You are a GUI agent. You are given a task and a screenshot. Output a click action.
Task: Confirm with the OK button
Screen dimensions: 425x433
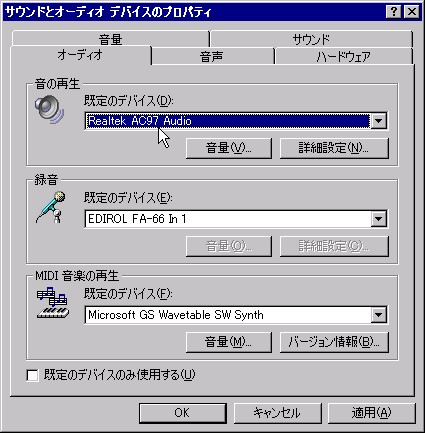pos(182,413)
